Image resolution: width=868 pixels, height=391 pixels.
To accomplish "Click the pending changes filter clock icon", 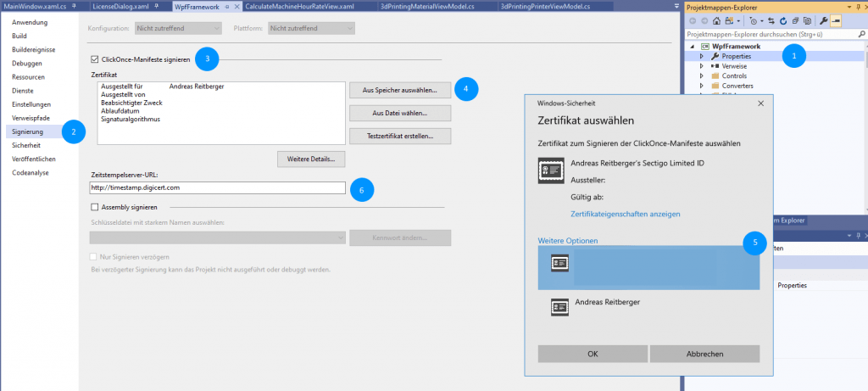I will point(754,20).
